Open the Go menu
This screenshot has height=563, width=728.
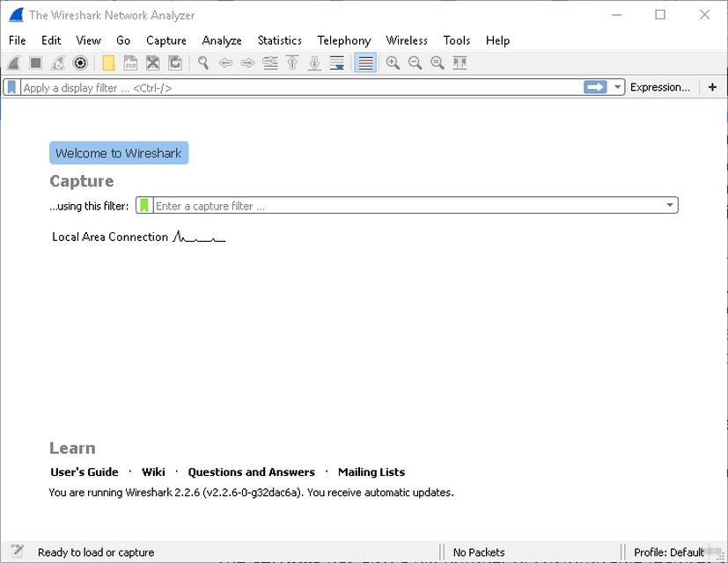[123, 40]
